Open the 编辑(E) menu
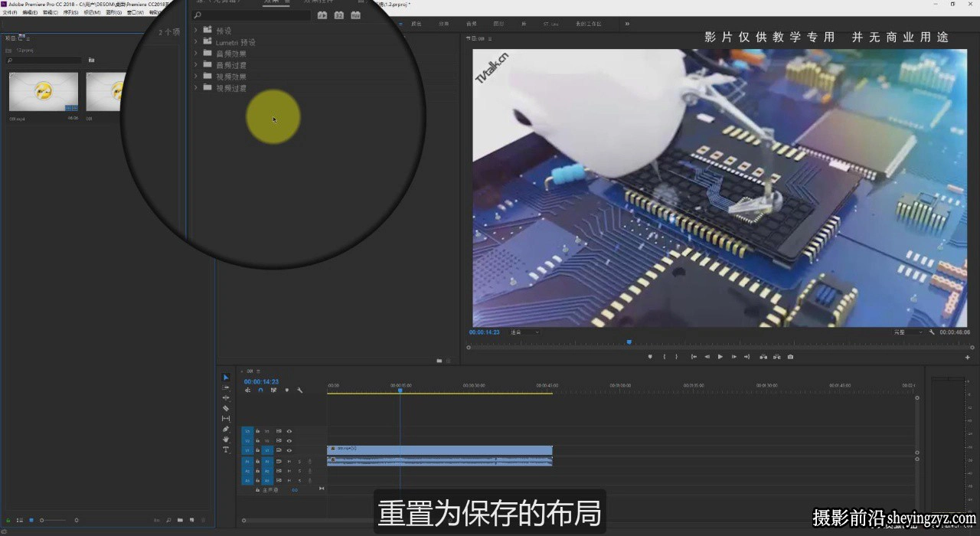 pyautogui.click(x=30, y=12)
